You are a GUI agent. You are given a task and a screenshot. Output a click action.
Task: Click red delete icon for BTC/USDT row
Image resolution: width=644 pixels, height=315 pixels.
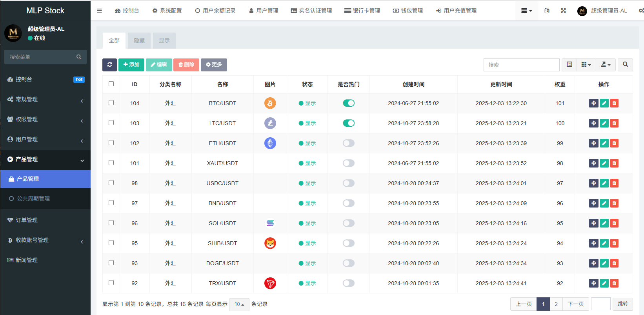[x=614, y=103]
